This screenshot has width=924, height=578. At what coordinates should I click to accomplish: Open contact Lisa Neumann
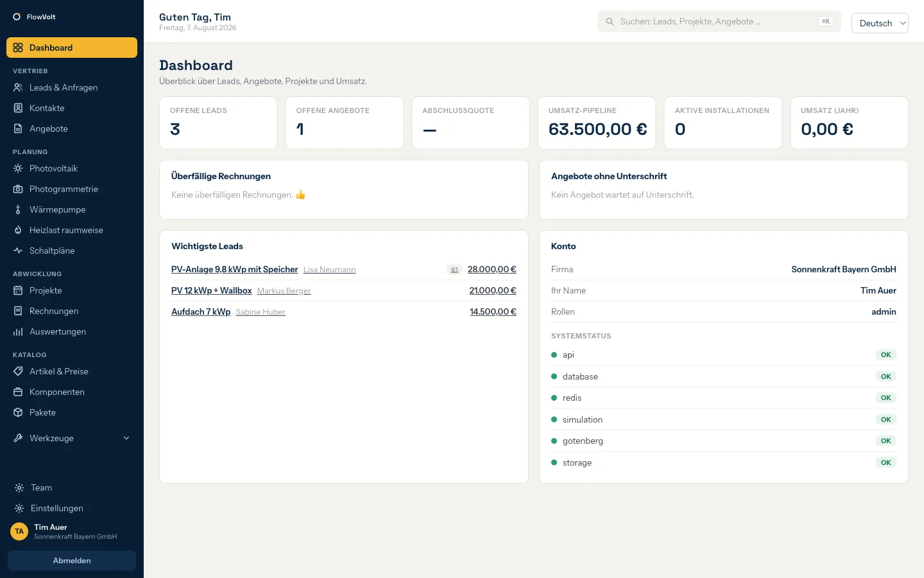pos(330,270)
